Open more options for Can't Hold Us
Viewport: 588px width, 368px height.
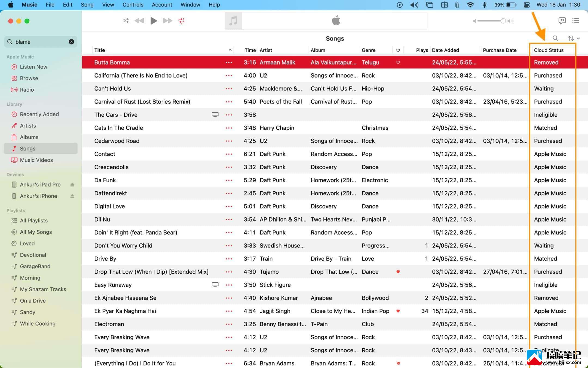point(229,89)
